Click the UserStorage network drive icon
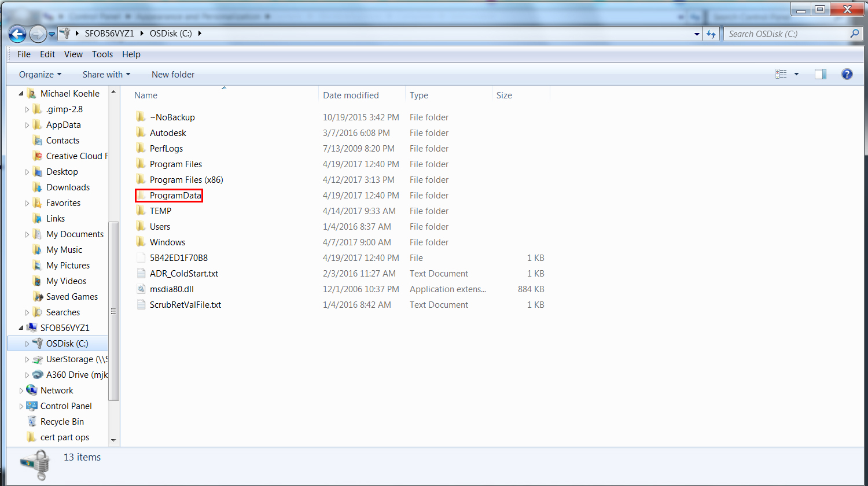 tap(37, 359)
